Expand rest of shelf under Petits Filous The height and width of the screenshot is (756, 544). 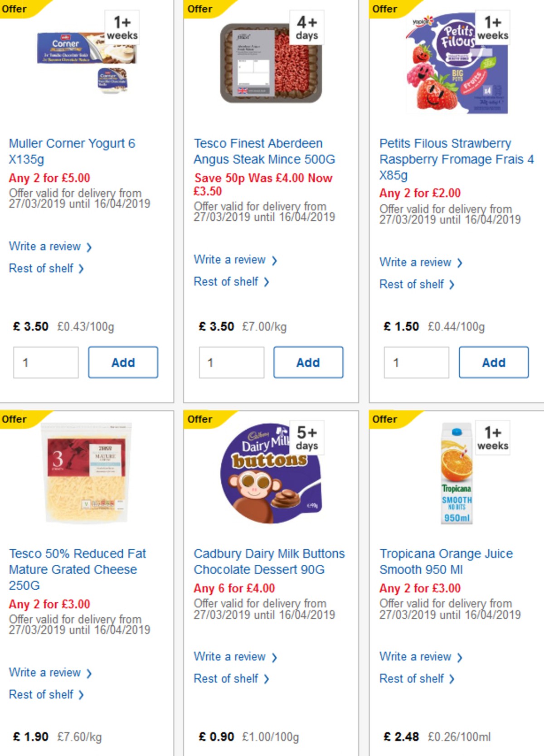tap(413, 284)
